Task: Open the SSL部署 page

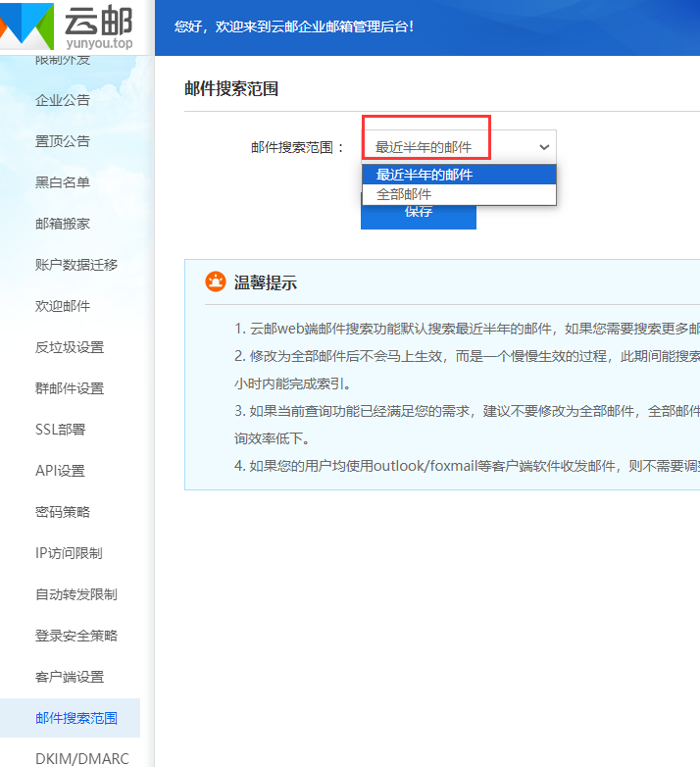Action: (x=61, y=430)
